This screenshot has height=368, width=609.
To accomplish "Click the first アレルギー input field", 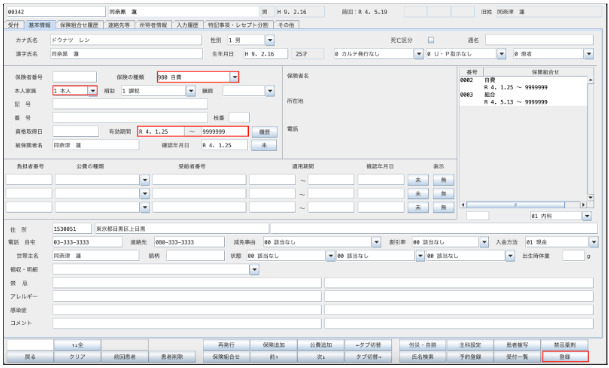I will pyautogui.click(x=187, y=296).
